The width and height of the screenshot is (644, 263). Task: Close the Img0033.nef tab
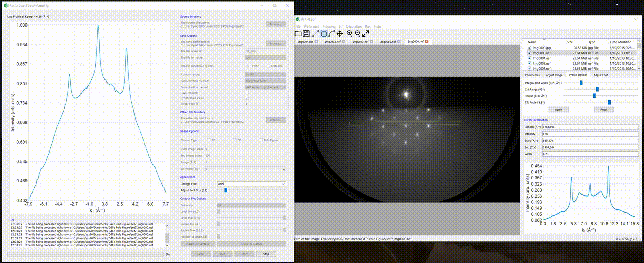tap(343, 42)
